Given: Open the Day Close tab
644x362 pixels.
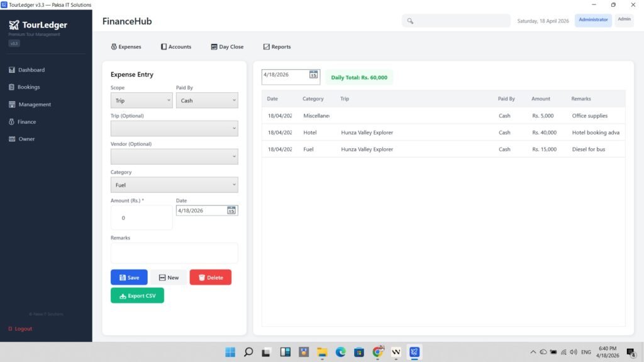Looking at the screenshot, I should pos(227,47).
